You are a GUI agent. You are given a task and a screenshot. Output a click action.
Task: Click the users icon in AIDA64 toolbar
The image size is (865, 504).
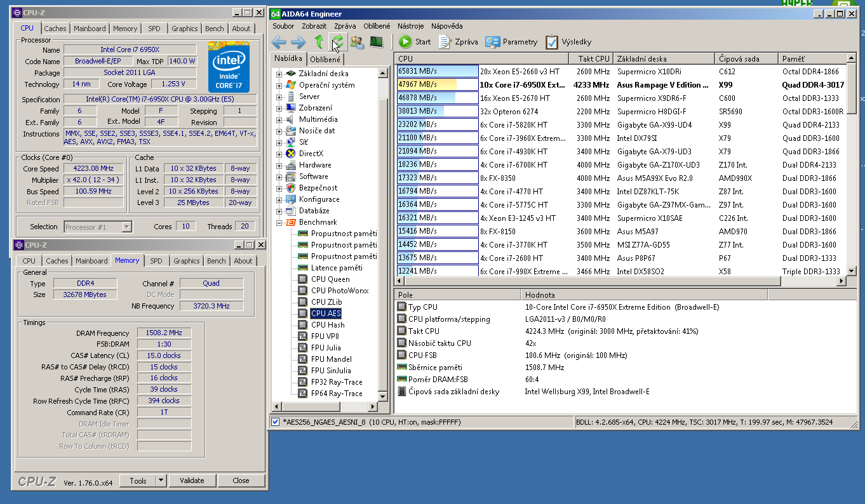(x=357, y=42)
